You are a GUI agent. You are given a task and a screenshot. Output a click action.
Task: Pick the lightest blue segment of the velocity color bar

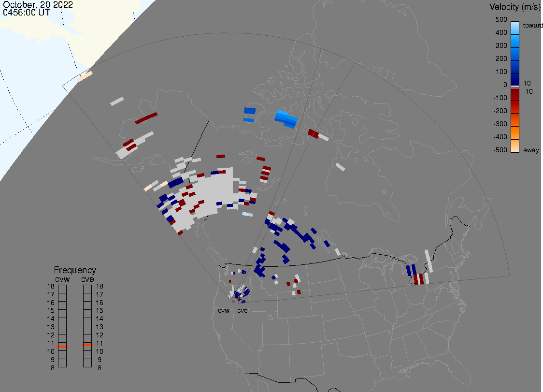coord(515,28)
